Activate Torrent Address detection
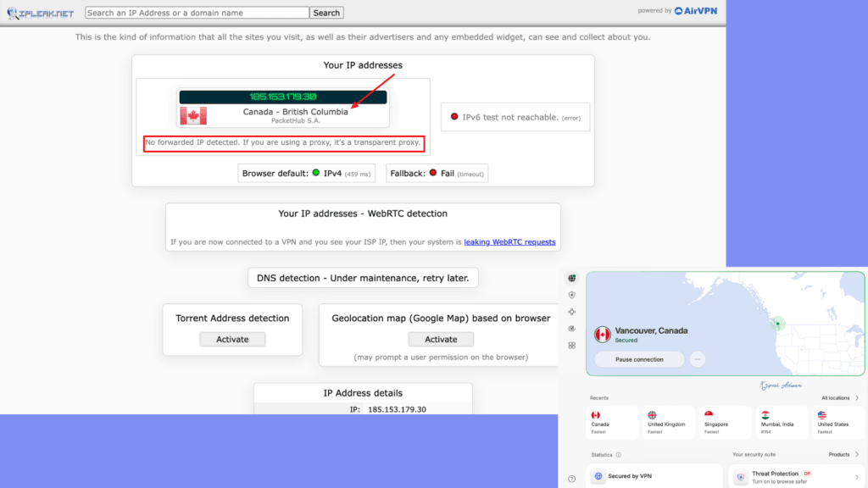 point(232,339)
